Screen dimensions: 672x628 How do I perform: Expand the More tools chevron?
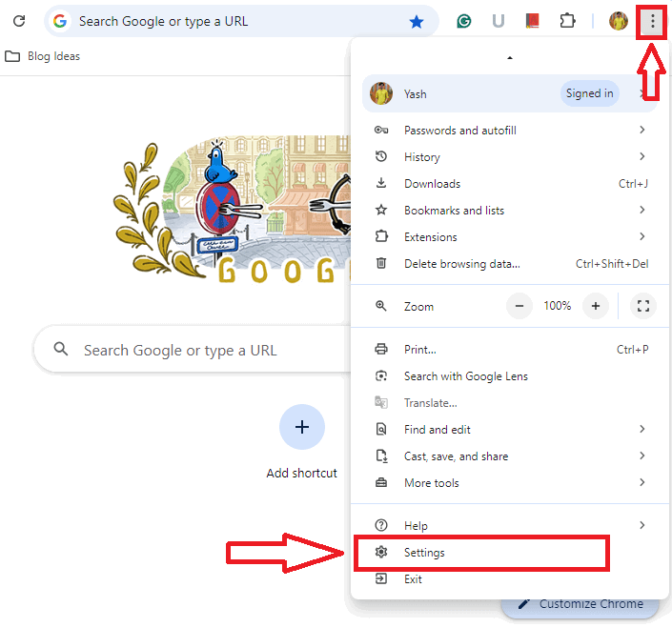click(x=642, y=482)
